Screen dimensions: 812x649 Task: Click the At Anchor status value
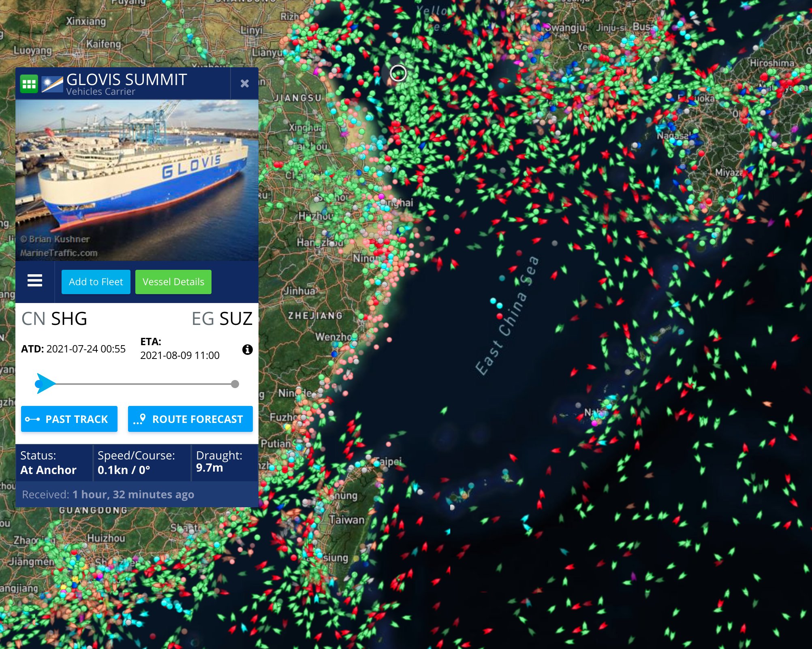point(48,470)
